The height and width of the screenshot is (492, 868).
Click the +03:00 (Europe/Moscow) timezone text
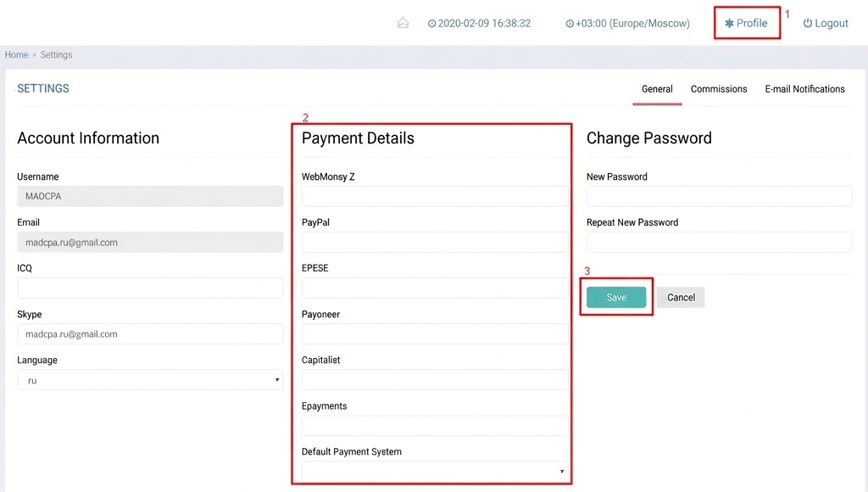[x=632, y=23]
